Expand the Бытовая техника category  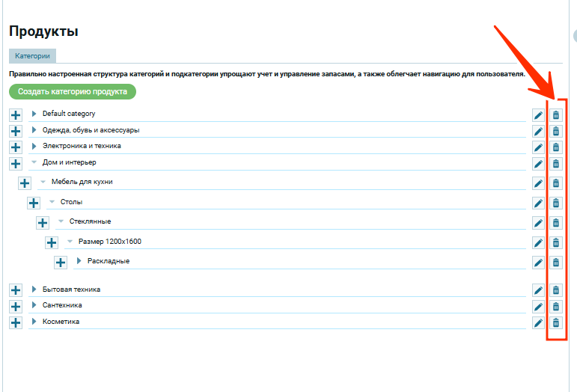[34, 290]
